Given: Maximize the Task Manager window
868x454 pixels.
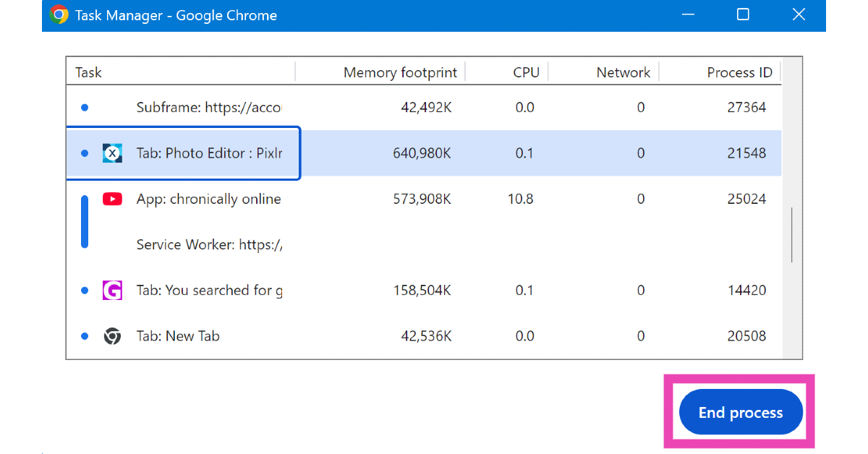Looking at the screenshot, I should click(x=743, y=14).
